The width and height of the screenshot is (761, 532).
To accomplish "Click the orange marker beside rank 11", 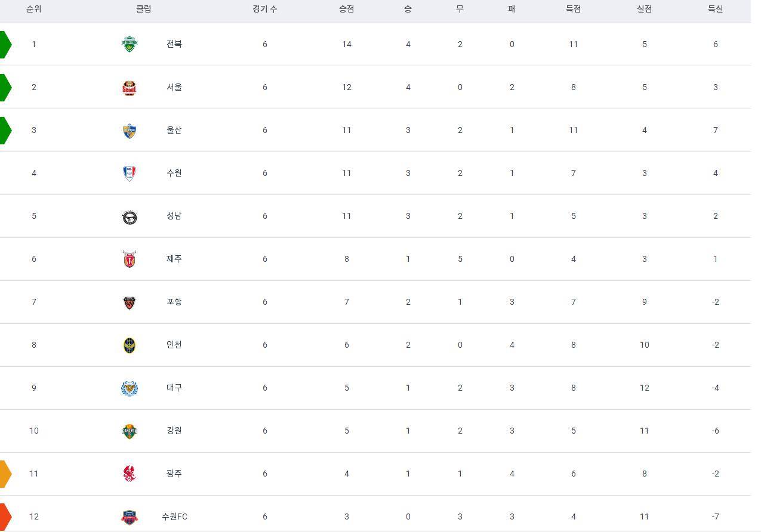I will click(x=5, y=474).
